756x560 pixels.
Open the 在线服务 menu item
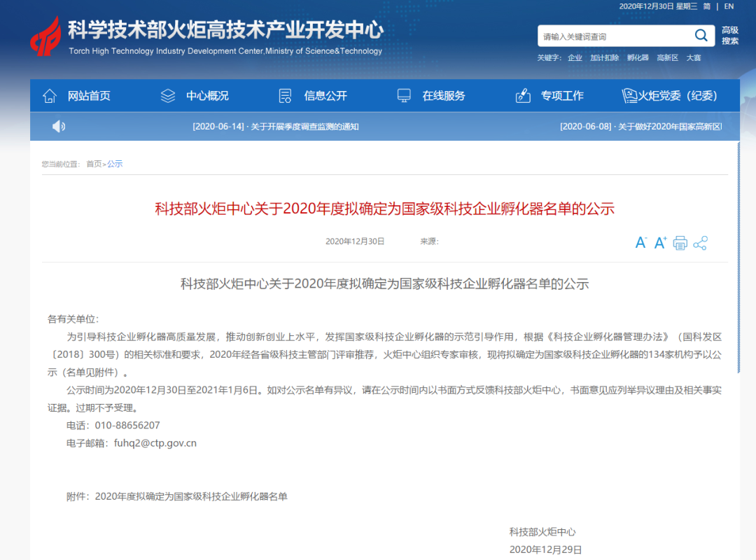click(444, 96)
